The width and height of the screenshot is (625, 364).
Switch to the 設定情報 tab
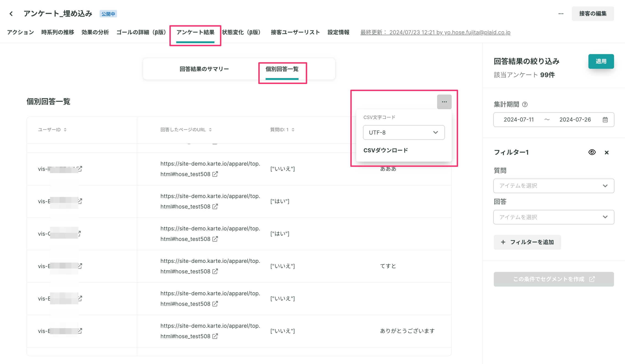click(x=338, y=32)
